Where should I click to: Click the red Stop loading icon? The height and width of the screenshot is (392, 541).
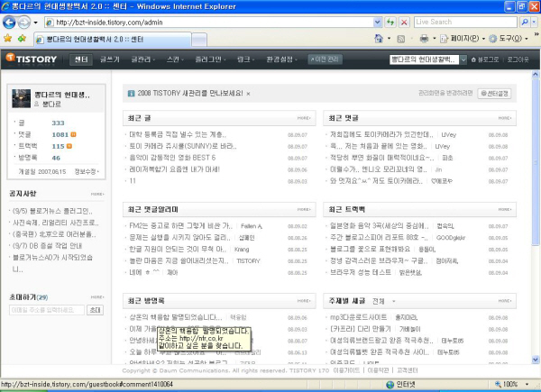point(404,23)
